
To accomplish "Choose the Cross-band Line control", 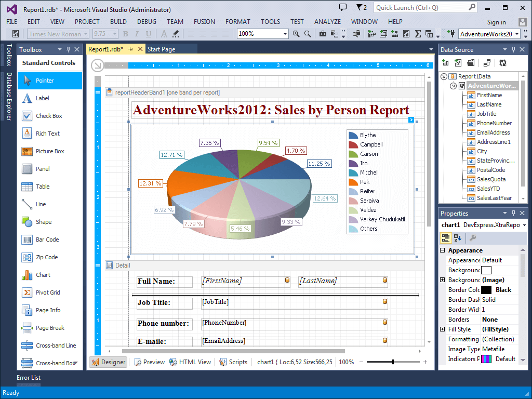I will point(50,345).
